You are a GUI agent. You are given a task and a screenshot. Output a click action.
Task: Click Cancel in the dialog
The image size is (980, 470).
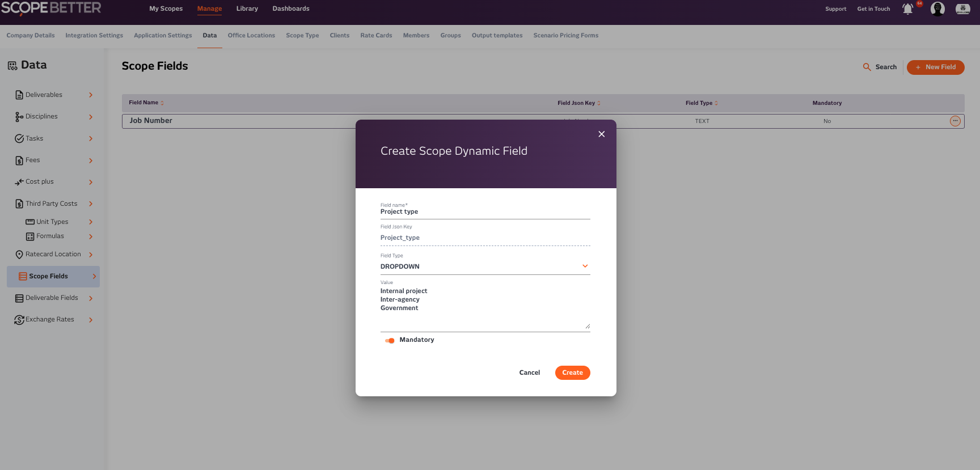coord(529,373)
